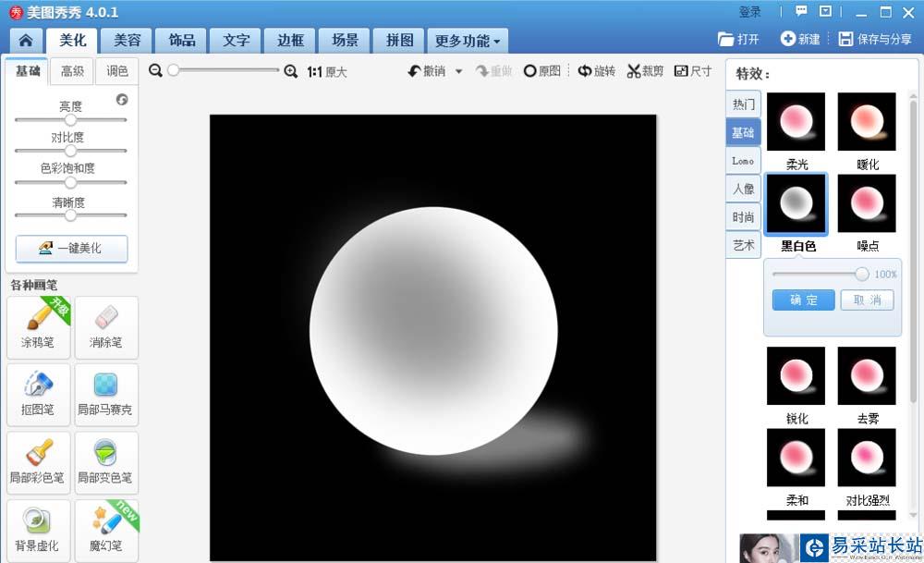This screenshot has width=924, height=563.
Task: Select the 基础 adjustments tab
Action: click(x=28, y=71)
